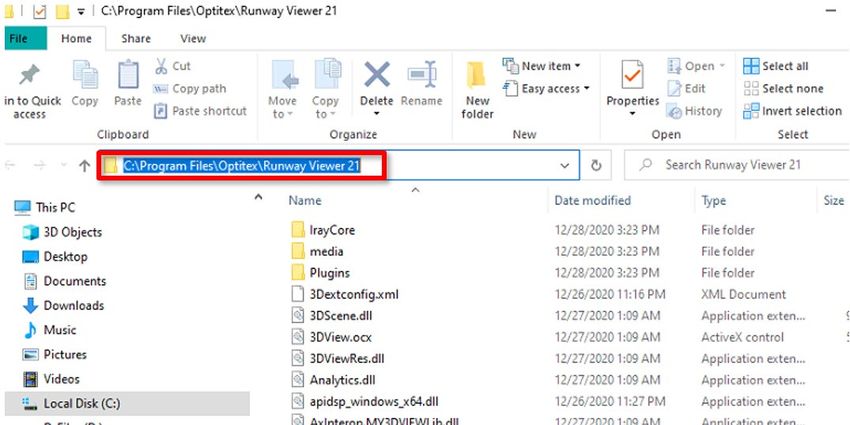Open recent locations dropdown arrow
The height and width of the screenshot is (425, 850).
click(63, 166)
